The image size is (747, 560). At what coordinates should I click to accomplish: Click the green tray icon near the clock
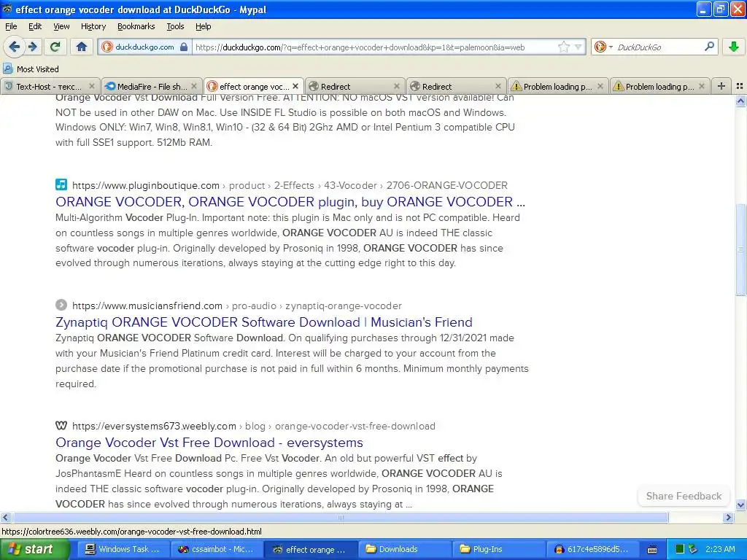(680, 549)
